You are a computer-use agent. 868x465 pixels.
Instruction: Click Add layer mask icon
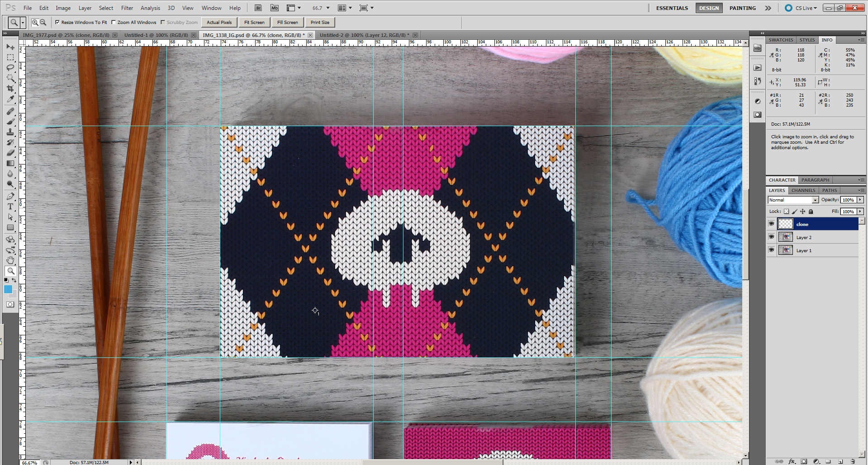pyautogui.click(x=804, y=461)
